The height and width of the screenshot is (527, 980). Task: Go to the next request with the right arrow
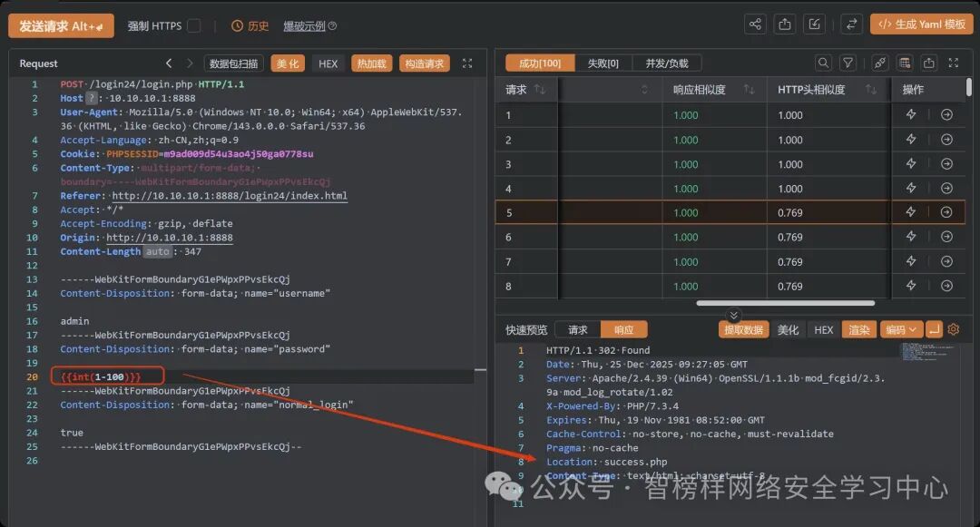click(x=190, y=63)
